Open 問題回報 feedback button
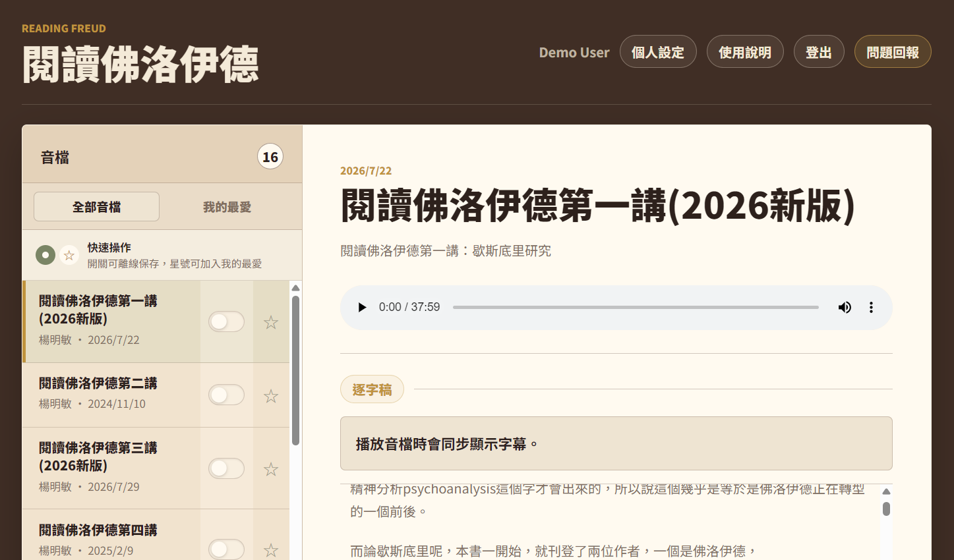 [893, 51]
